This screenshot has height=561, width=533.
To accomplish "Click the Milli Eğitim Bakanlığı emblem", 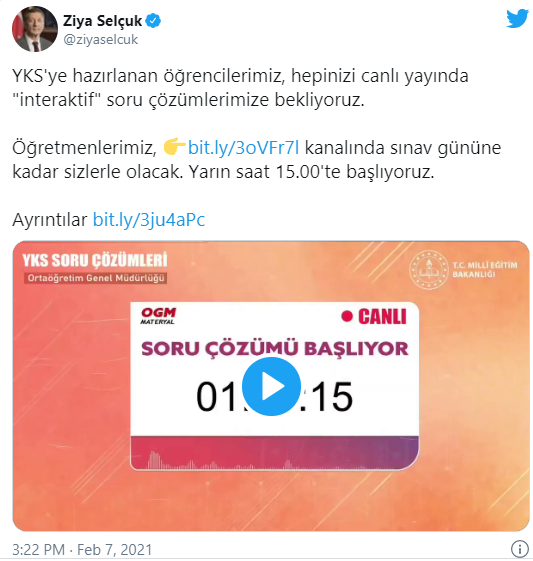I will 429,270.
